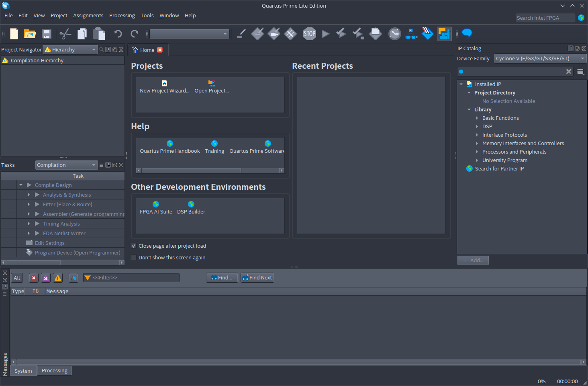The height and width of the screenshot is (386, 588).
Task: Uncheck Close page after project load
Action: tap(134, 246)
